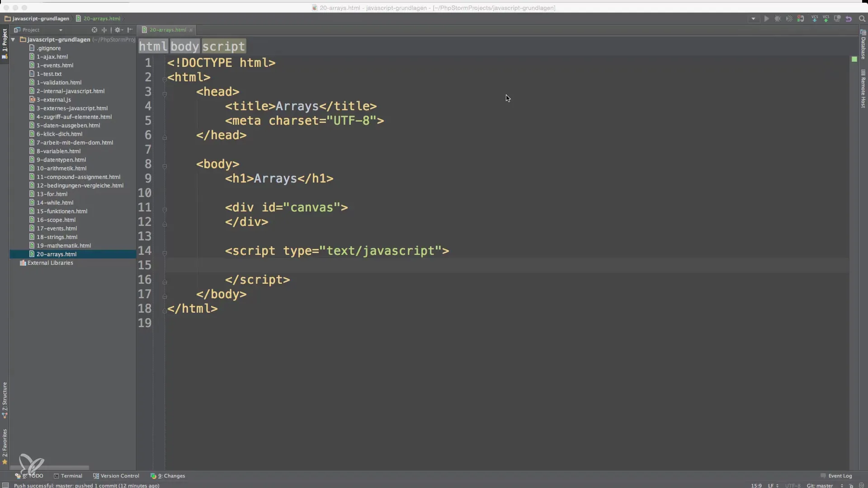Open 13-for.html in tree
This screenshot has width=868, height=488.
click(52, 194)
